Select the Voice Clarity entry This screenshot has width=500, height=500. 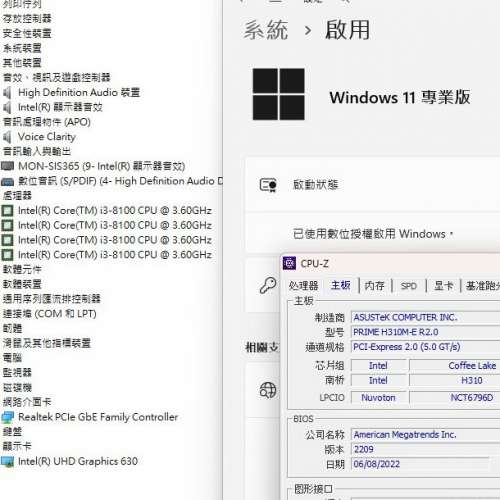47,137
